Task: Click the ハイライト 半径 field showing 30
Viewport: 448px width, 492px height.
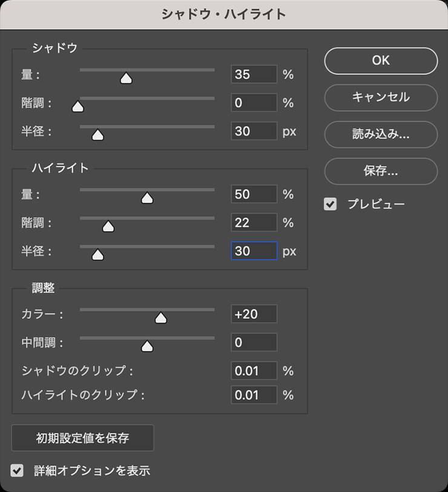Action: click(x=254, y=251)
